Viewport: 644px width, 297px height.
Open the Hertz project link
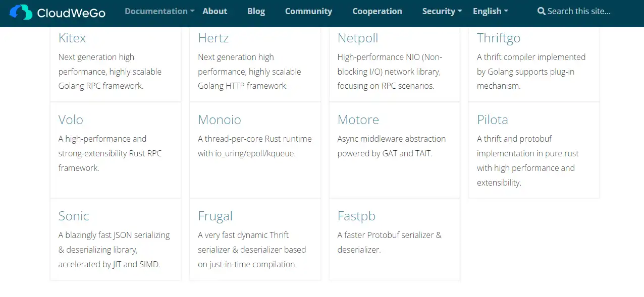point(213,38)
